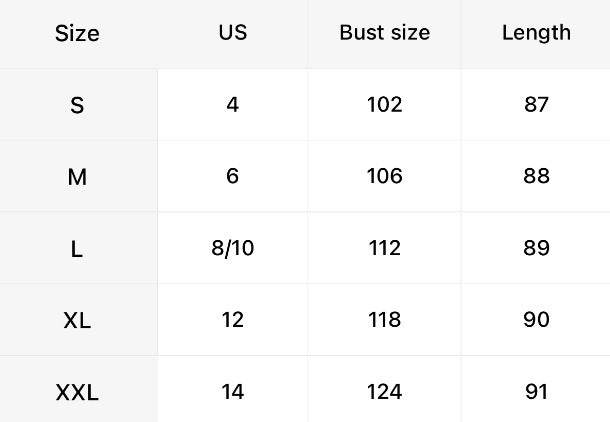Image resolution: width=610 pixels, height=422 pixels.
Task: Choose the XXL size row label
Action: point(77,393)
